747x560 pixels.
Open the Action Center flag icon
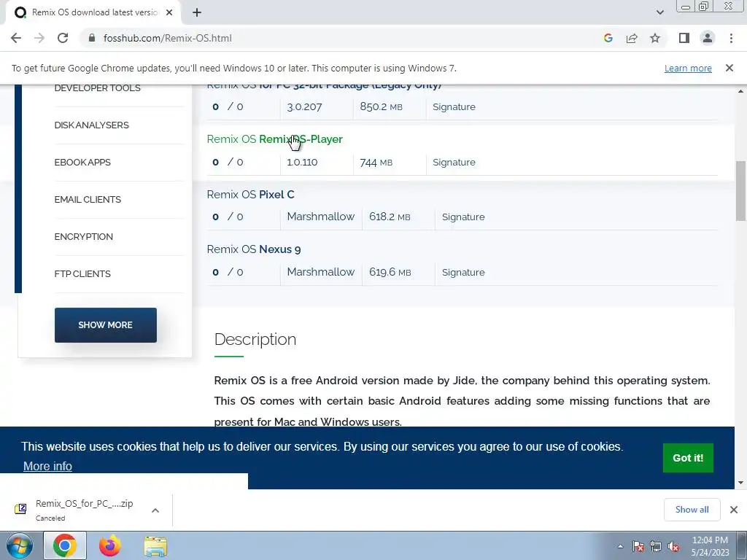(x=638, y=547)
